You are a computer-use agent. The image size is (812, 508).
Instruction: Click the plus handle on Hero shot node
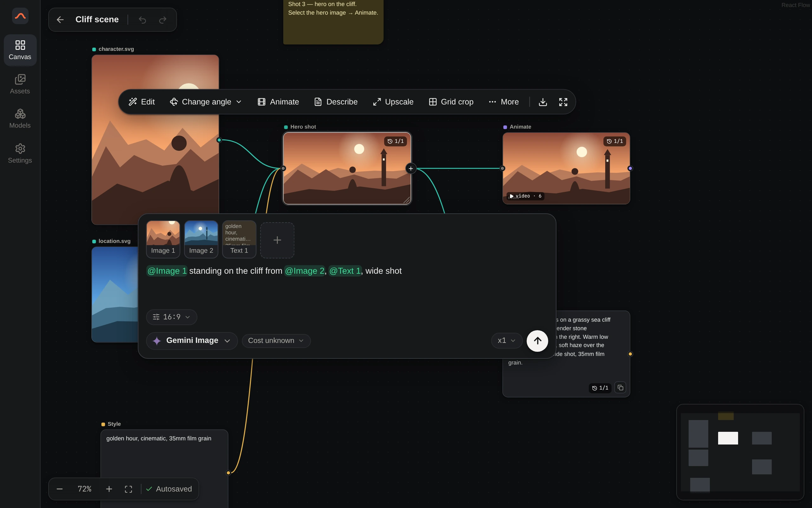[411, 168]
